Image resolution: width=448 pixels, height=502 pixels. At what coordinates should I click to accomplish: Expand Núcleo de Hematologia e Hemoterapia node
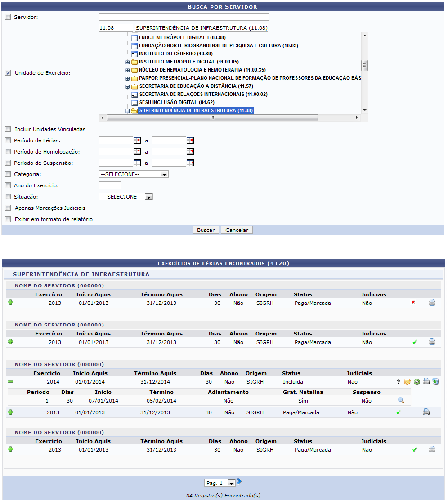(128, 70)
